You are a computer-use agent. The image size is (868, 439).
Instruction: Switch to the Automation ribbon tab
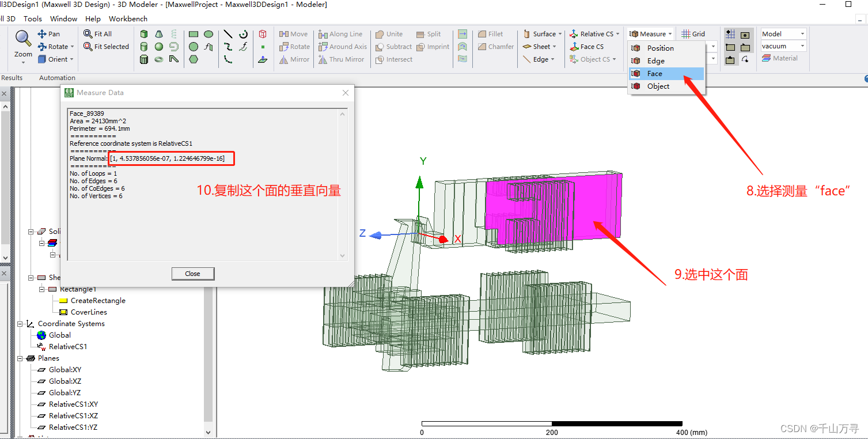(57, 78)
